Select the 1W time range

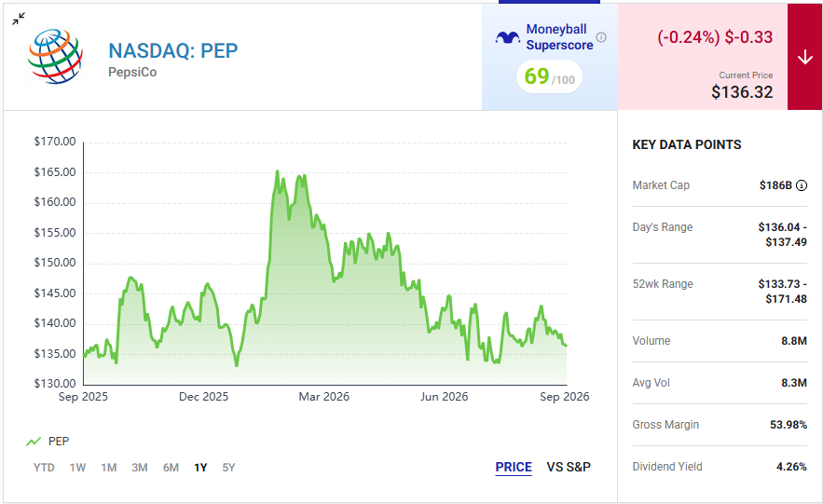point(77,468)
